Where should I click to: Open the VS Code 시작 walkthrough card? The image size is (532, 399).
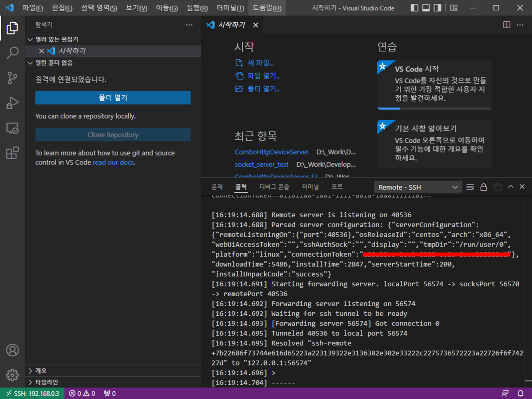coord(434,84)
